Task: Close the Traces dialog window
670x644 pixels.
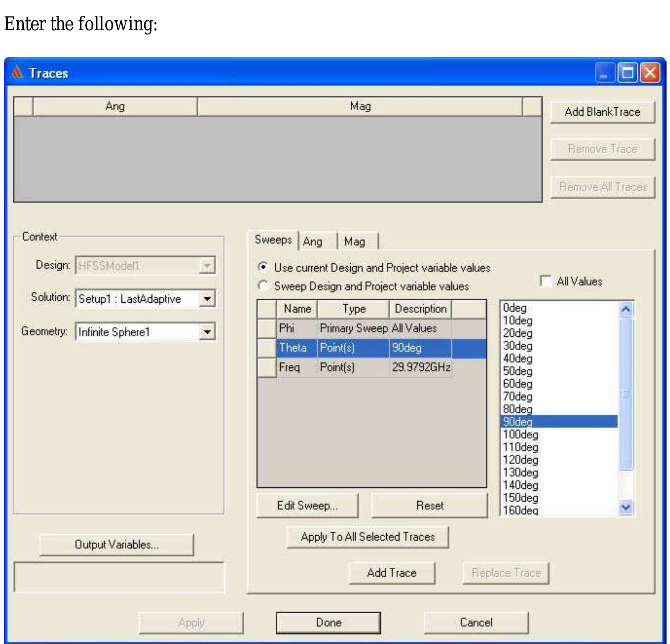Action: 650,72
